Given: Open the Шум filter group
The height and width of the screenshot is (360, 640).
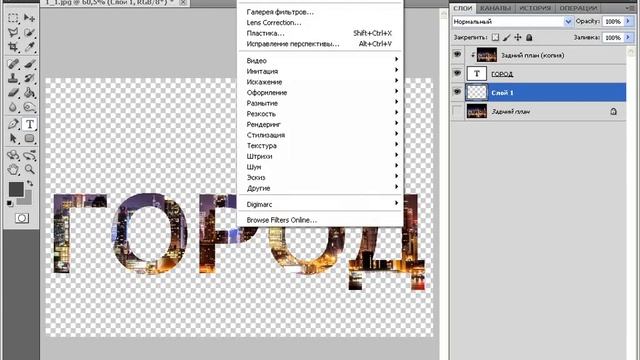Looking at the screenshot, I should pos(320,167).
